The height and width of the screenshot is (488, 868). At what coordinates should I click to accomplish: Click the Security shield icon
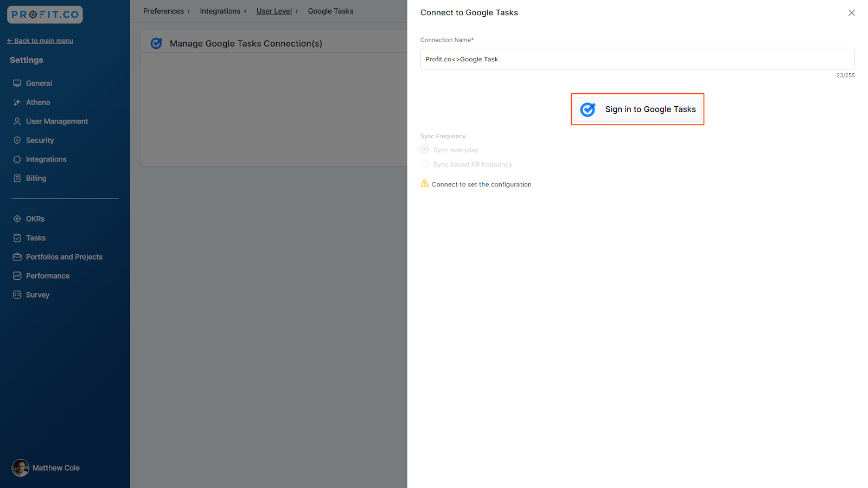(17, 140)
